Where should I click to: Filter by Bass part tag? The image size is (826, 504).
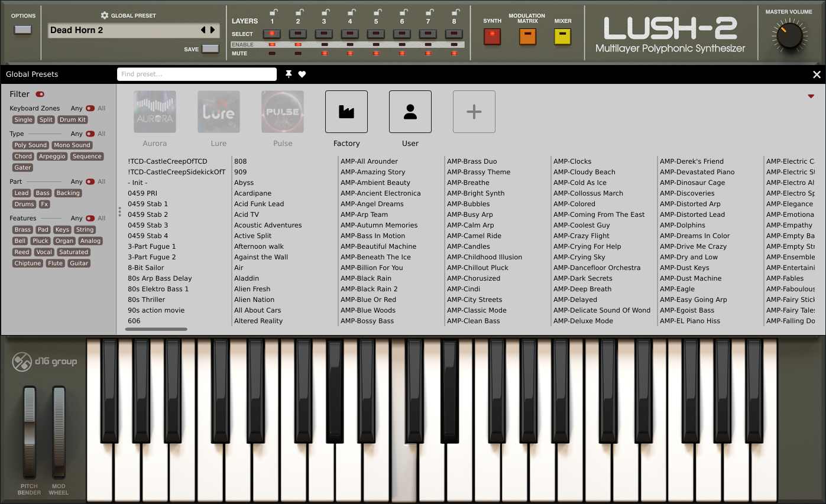click(x=43, y=193)
